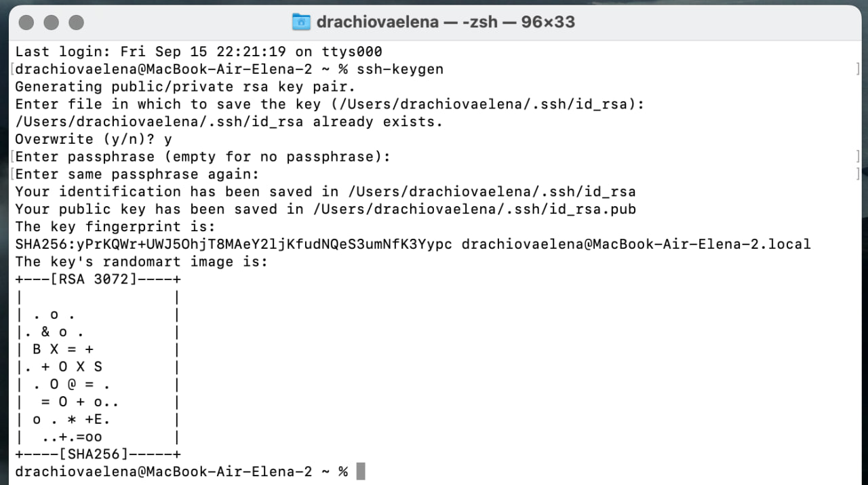Viewport: 868px width, 485px height.
Task: Click the Last login timestamp line
Action: point(197,51)
